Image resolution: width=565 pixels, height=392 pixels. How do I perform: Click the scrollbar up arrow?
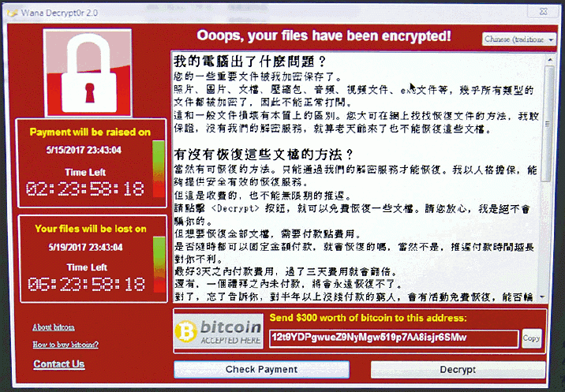(550, 60)
